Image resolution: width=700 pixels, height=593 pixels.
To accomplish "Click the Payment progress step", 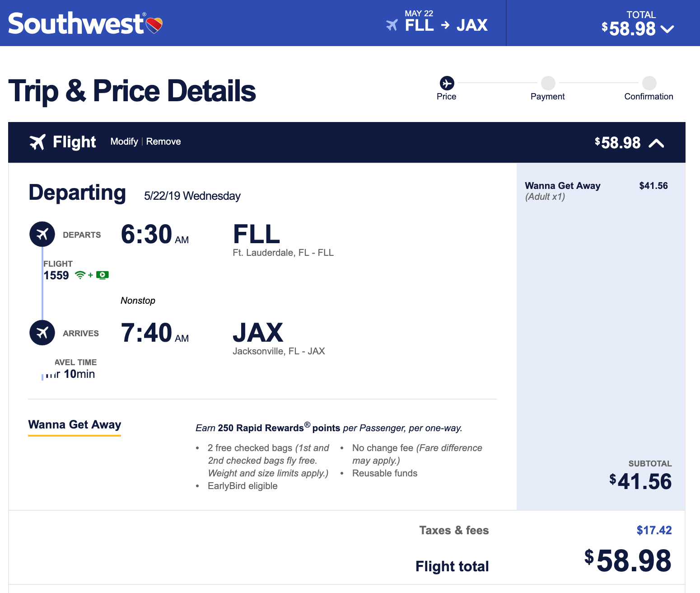I will [x=548, y=83].
